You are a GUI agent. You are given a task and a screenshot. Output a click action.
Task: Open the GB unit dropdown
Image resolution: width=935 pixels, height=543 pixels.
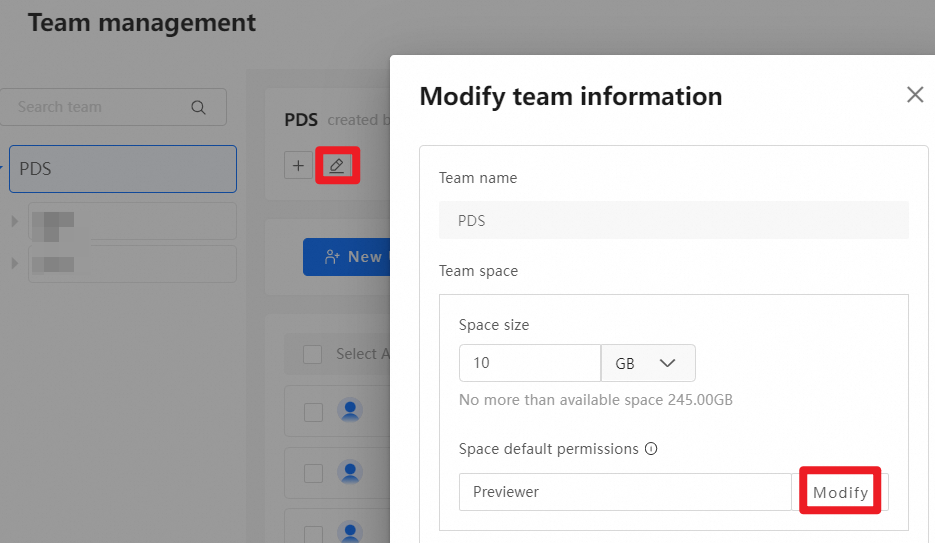click(648, 363)
